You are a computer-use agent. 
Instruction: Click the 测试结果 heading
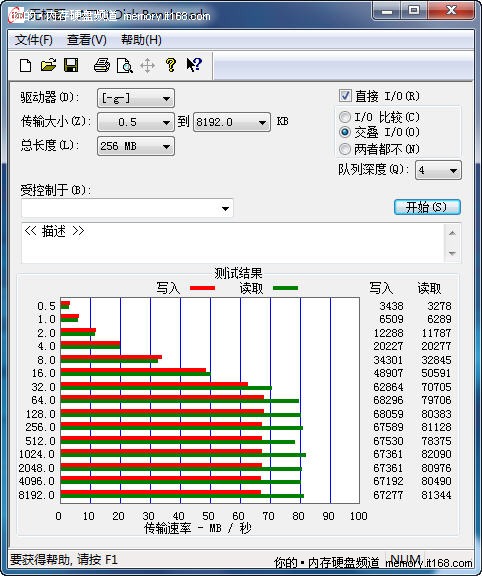point(238,273)
